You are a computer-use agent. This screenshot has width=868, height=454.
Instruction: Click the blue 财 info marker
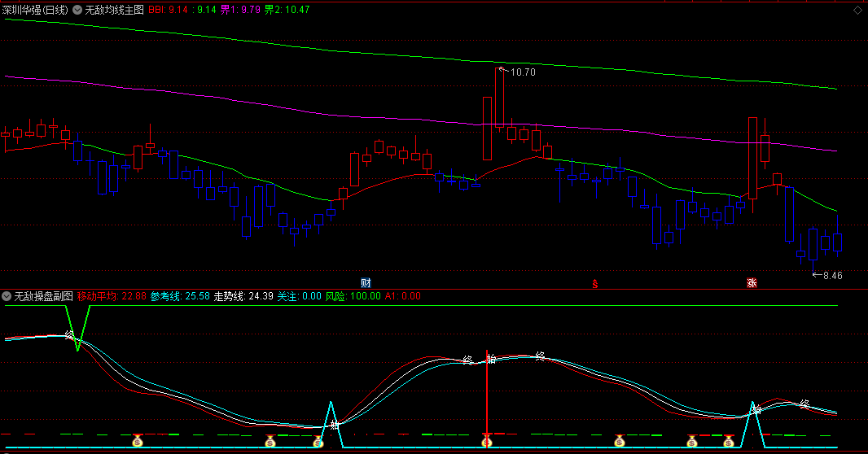(x=366, y=283)
